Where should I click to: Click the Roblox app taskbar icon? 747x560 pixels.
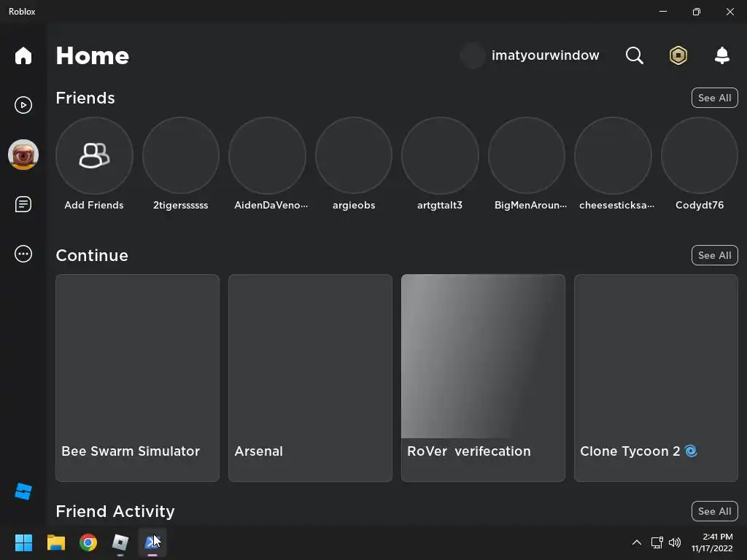(x=120, y=542)
